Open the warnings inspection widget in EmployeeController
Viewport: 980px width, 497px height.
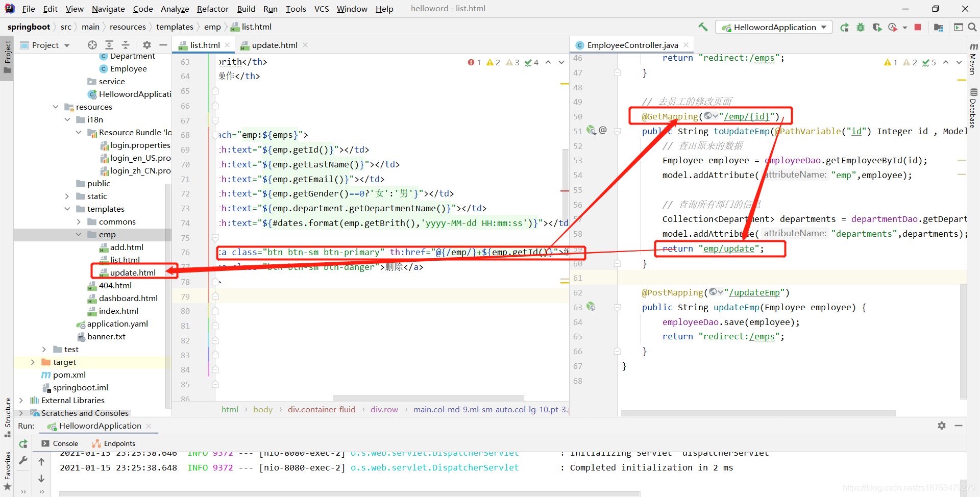coord(909,62)
